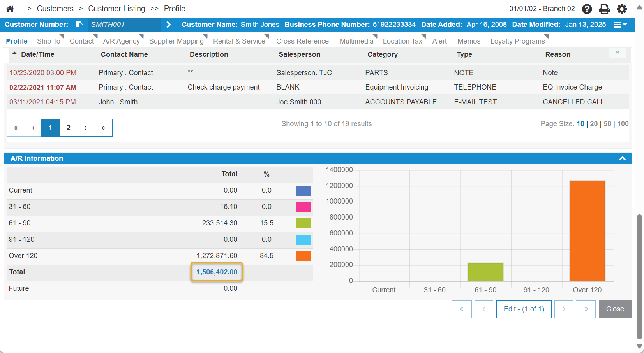
Task: Collapse the A/R Information section
Action: click(x=622, y=158)
